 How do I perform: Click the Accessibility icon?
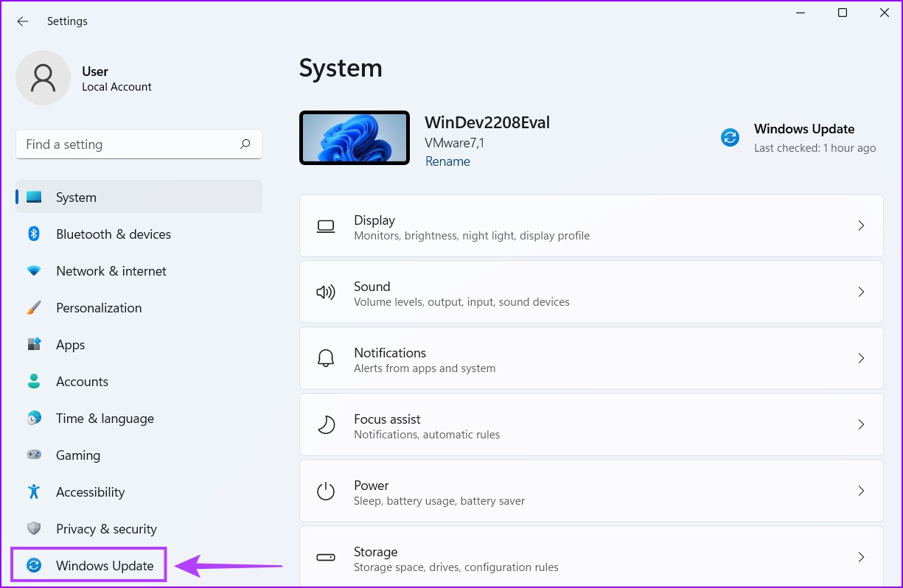click(35, 491)
